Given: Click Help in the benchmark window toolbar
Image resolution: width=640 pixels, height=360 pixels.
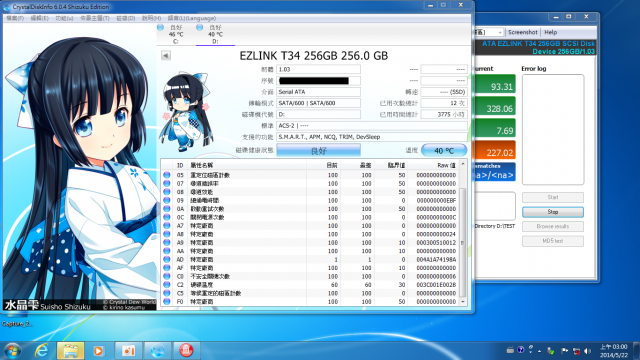Looking at the screenshot, I should click(550, 32).
